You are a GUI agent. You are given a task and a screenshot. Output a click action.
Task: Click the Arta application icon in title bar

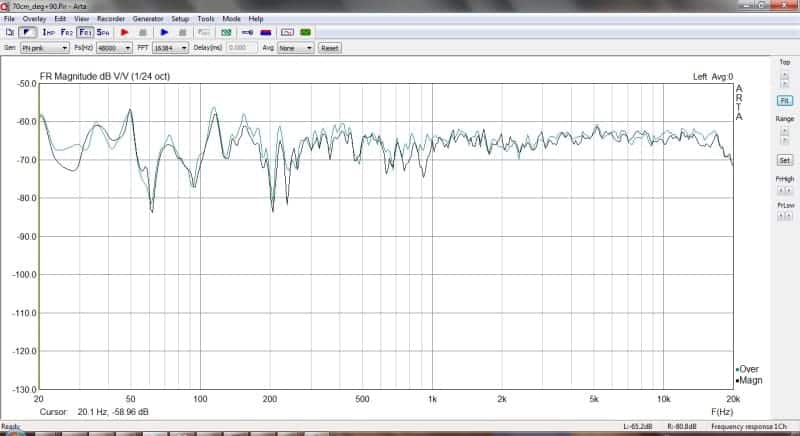pyautogui.click(x=5, y=6)
